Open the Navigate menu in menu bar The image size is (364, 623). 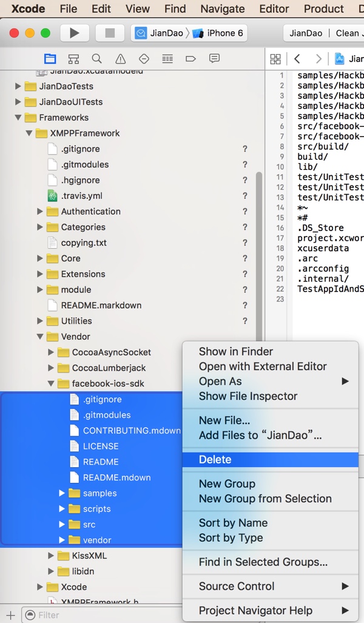pos(221,8)
